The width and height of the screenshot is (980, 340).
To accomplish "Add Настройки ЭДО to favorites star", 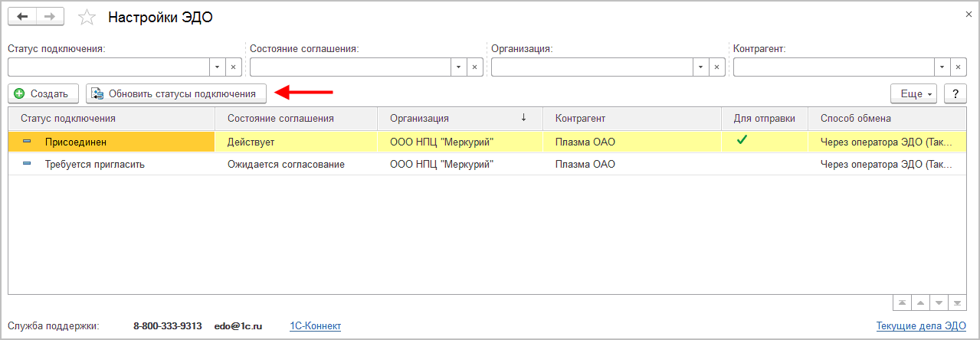I will pyautogui.click(x=88, y=17).
